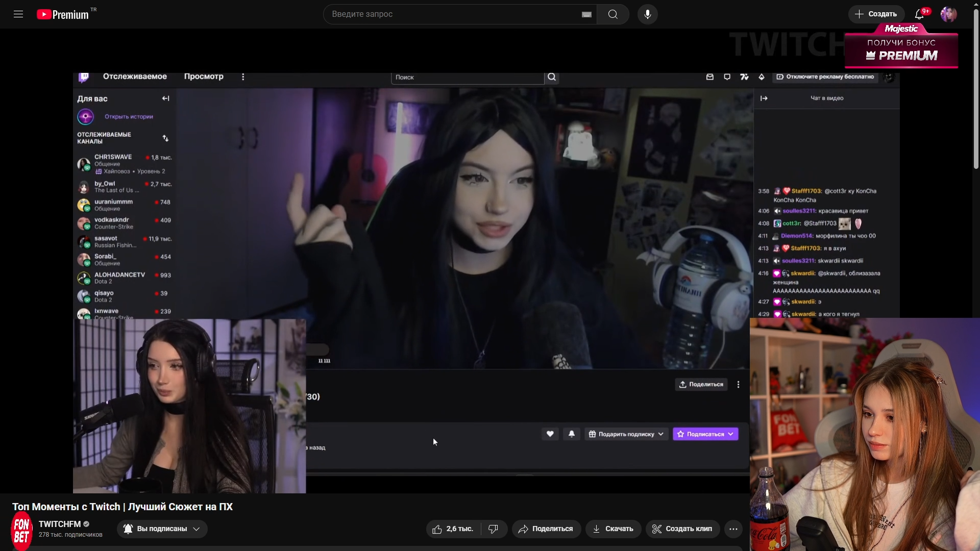Viewport: 980px width, 551px height.
Task: Click the heart follow icon
Action: pyautogui.click(x=550, y=434)
